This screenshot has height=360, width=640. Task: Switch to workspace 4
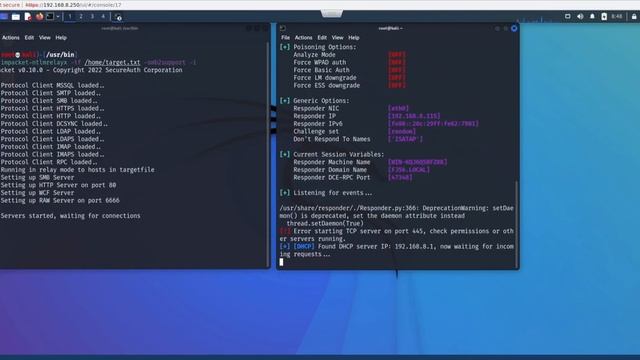pos(103,16)
